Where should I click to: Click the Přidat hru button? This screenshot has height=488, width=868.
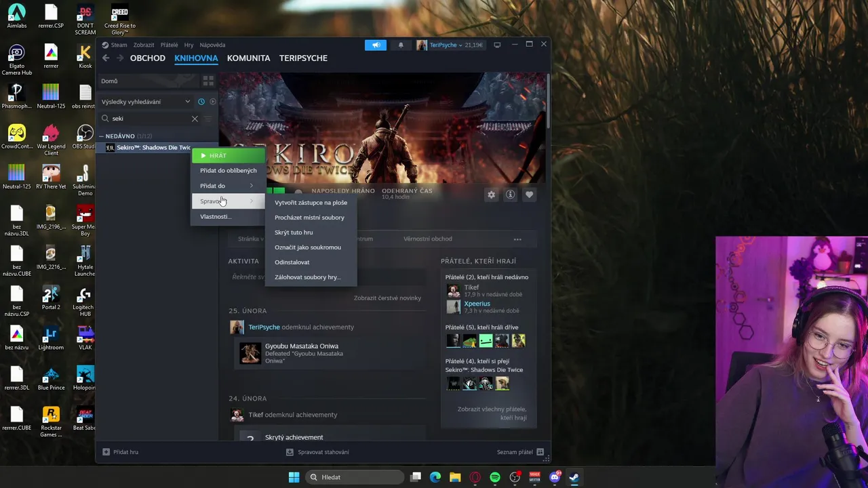[121, 452]
